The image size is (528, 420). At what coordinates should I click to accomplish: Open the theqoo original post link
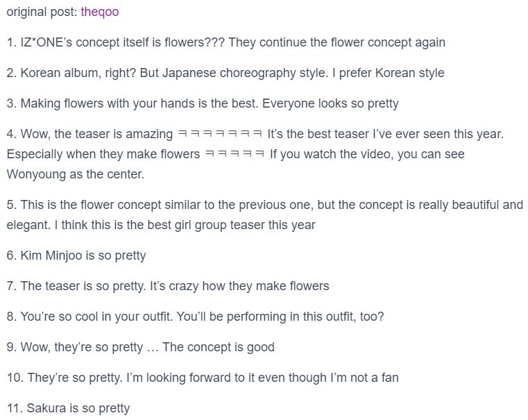coord(100,12)
